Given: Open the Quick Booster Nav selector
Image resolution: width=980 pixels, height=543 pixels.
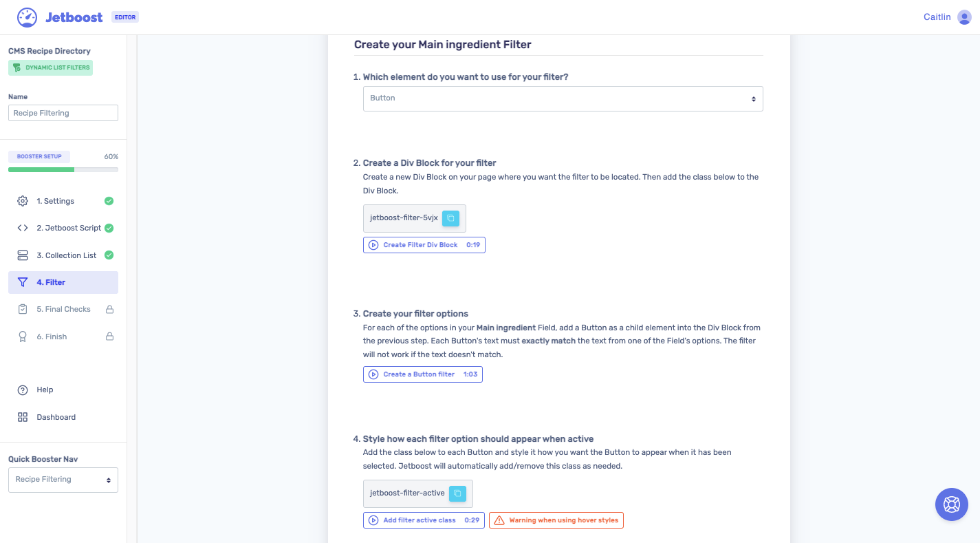Looking at the screenshot, I should point(63,479).
